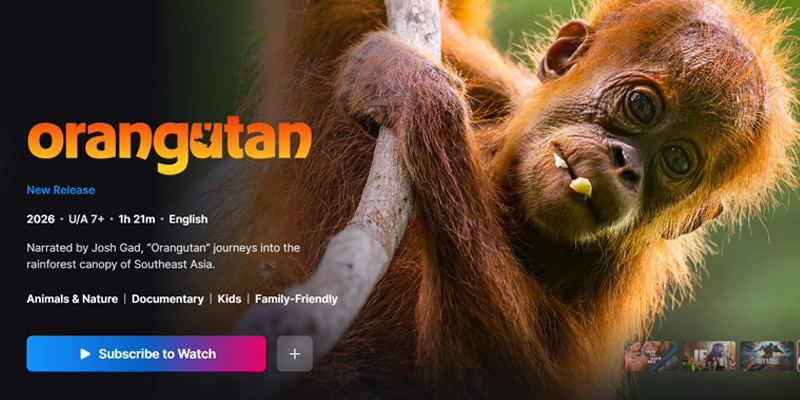Click the 2026 release year text
800x400 pixels.
pyautogui.click(x=40, y=219)
